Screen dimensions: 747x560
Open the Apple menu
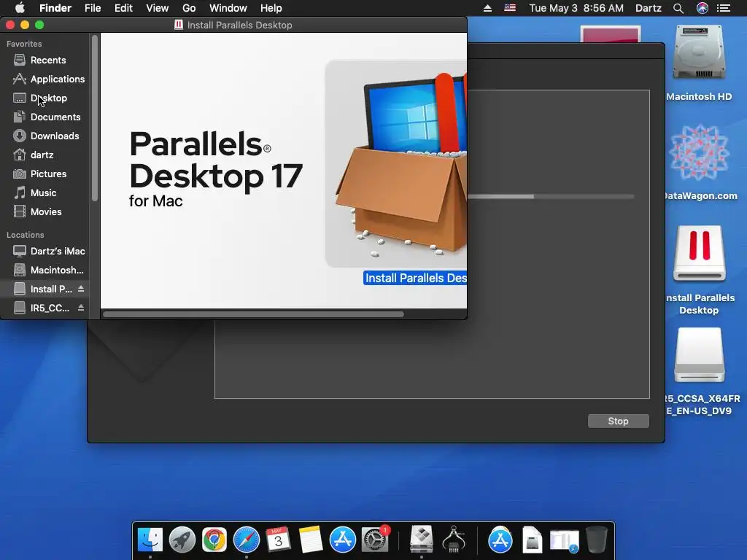click(x=20, y=8)
